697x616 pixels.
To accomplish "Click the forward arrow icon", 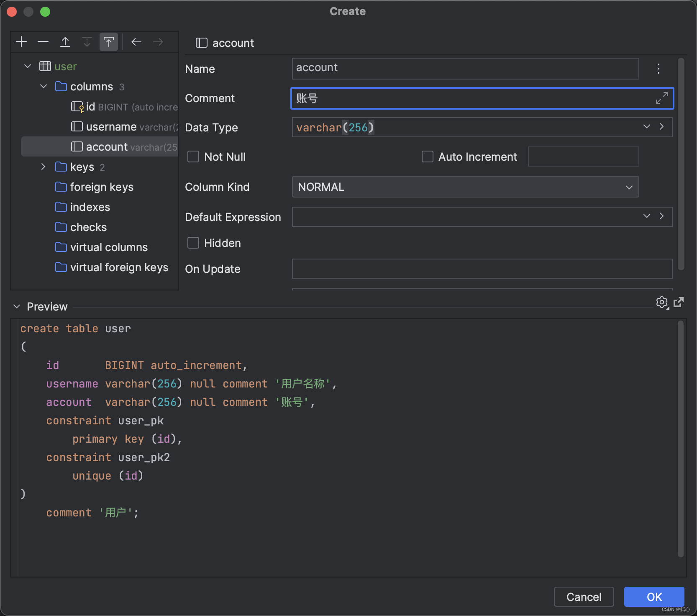I will 158,42.
